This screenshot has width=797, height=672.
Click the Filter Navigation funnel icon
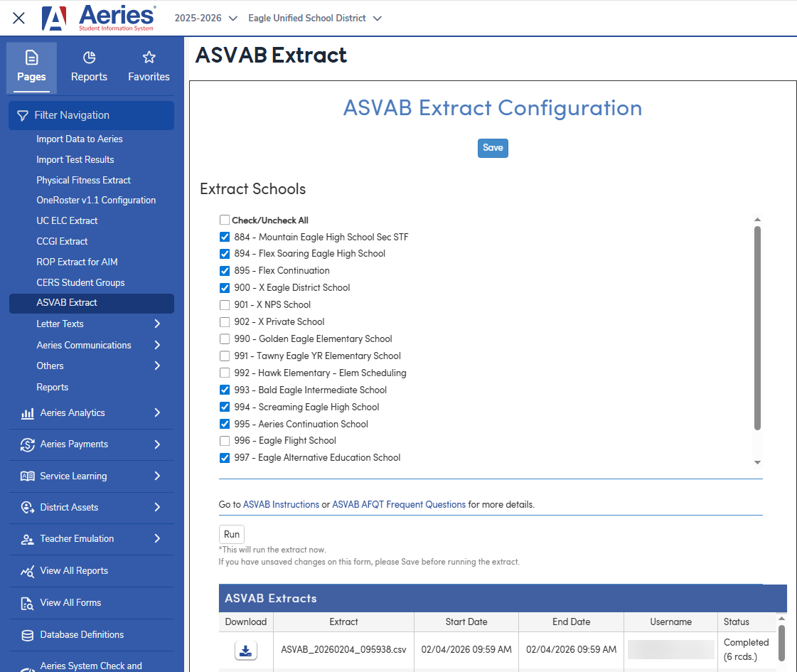tap(22, 116)
